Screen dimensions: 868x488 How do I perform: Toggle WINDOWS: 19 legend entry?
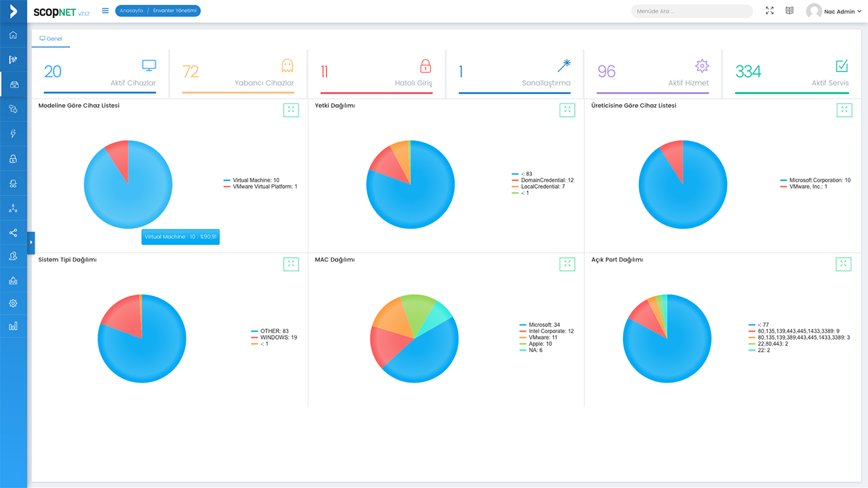pos(274,338)
